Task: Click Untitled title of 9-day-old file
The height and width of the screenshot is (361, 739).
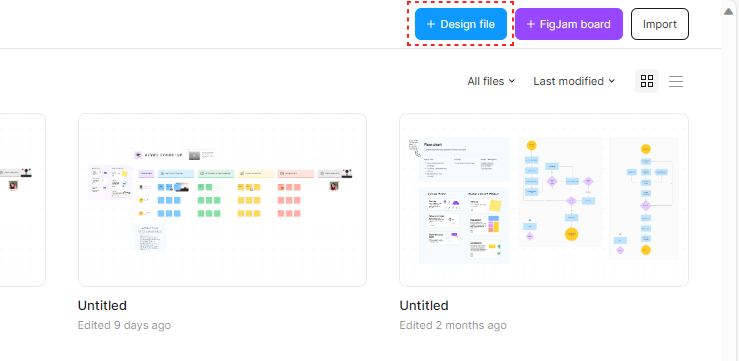Action: click(102, 305)
